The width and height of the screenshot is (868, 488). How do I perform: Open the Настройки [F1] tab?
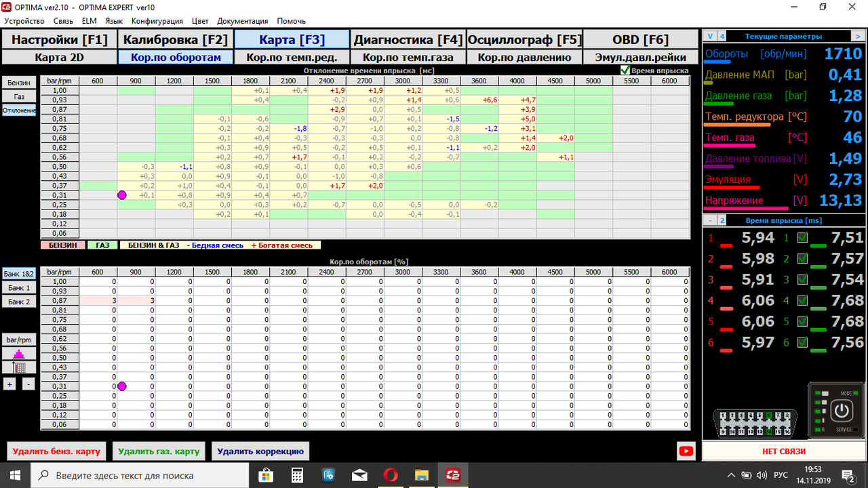coord(59,39)
